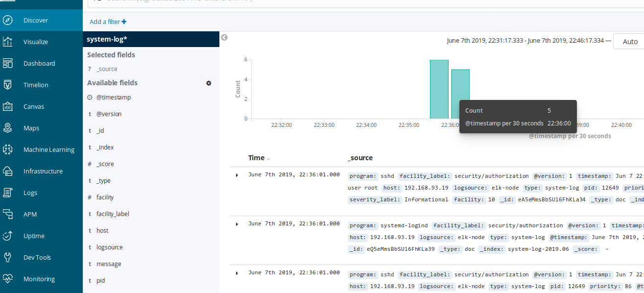Select the _id field
The width and height of the screenshot is (644, 293).
(x=100, y=131)
